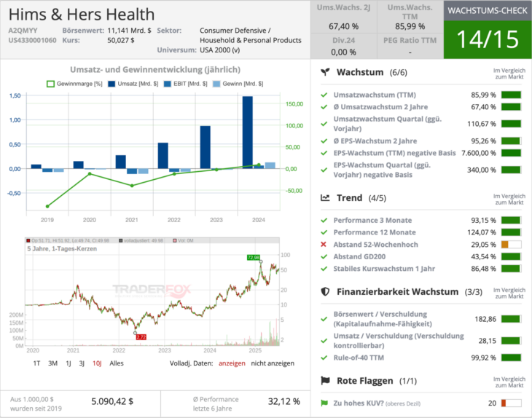Viewport: 532px width, 418px height.
Task: Click the WKN A2QMYY
Action: 23,31
